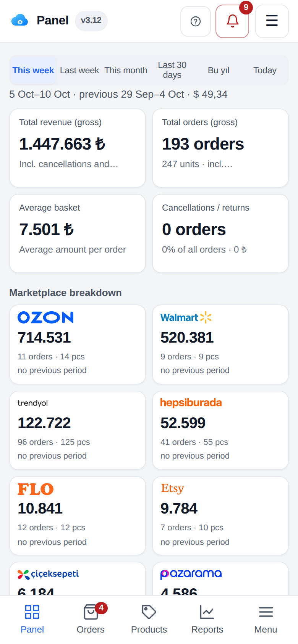The image size is (298, 644).
Task: Click the hepsiburada value 52.599
Action: coord(183,423)
